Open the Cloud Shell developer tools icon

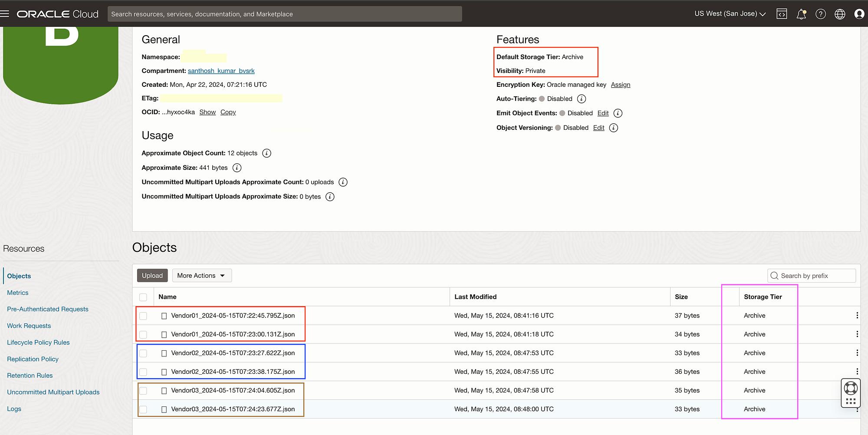click(x=782, y=14)
